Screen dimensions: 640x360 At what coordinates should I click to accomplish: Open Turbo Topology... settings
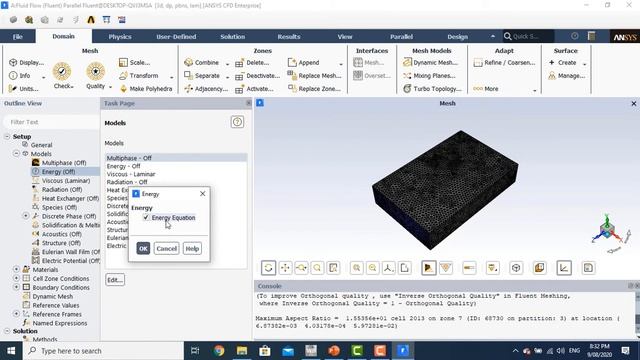(432, 89)
